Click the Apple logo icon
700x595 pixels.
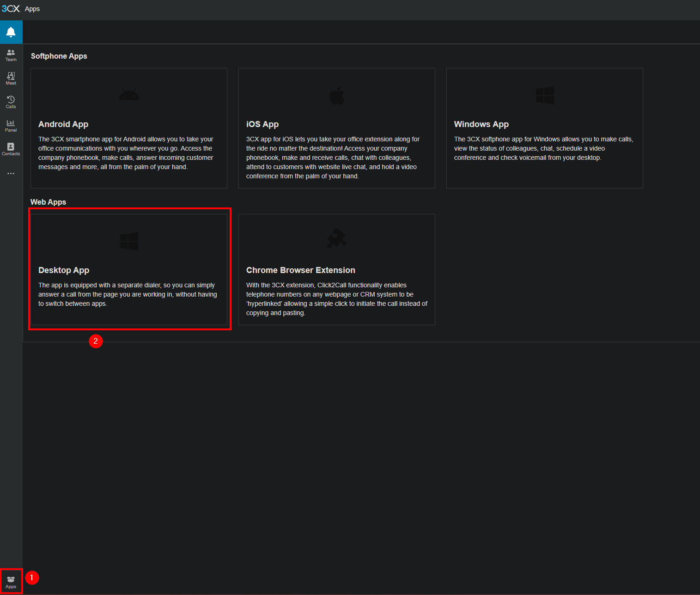(x=337, y=95)
